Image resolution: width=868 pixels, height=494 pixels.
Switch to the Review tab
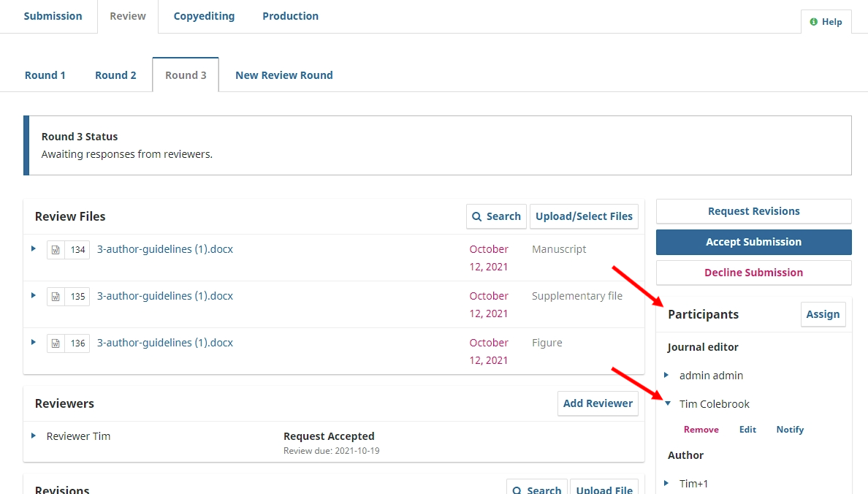(128, 16)
